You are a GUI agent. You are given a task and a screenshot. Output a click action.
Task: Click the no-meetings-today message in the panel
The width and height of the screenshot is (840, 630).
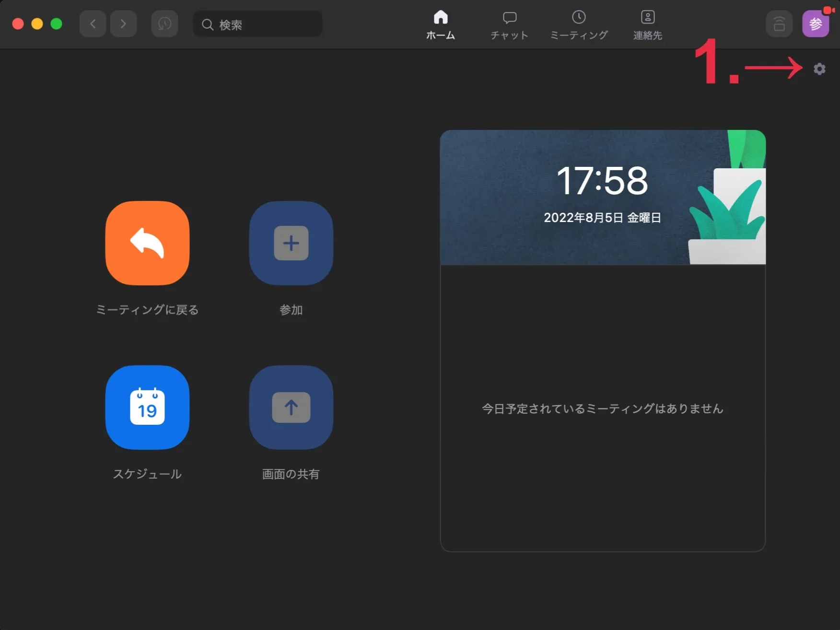point(602,408)
